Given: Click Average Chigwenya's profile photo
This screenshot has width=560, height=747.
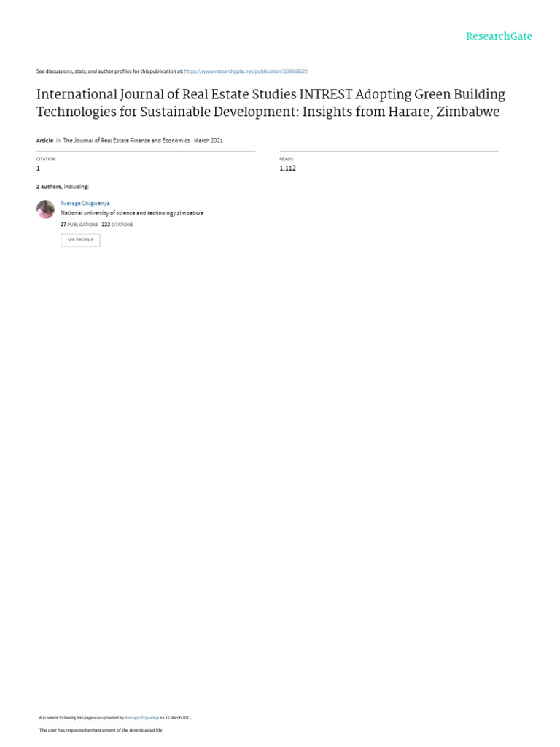Looking at the screenshot, I should [46, 209].
